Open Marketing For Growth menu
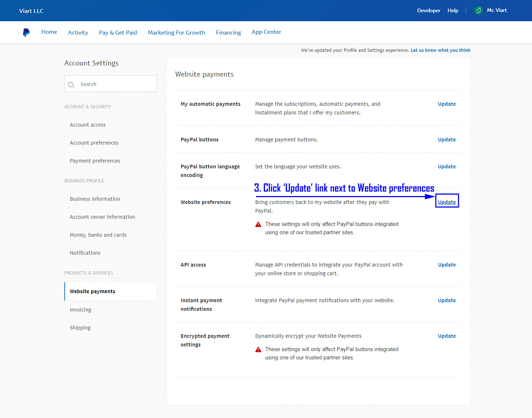Screen dimensions: 532x418 pos(176,32)
